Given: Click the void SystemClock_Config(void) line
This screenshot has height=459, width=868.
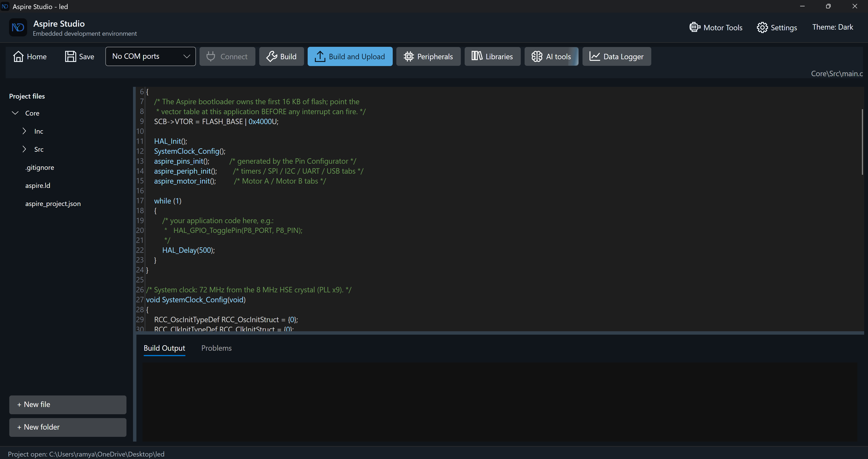Looking at the screenshot, I should tap(196, 300).
